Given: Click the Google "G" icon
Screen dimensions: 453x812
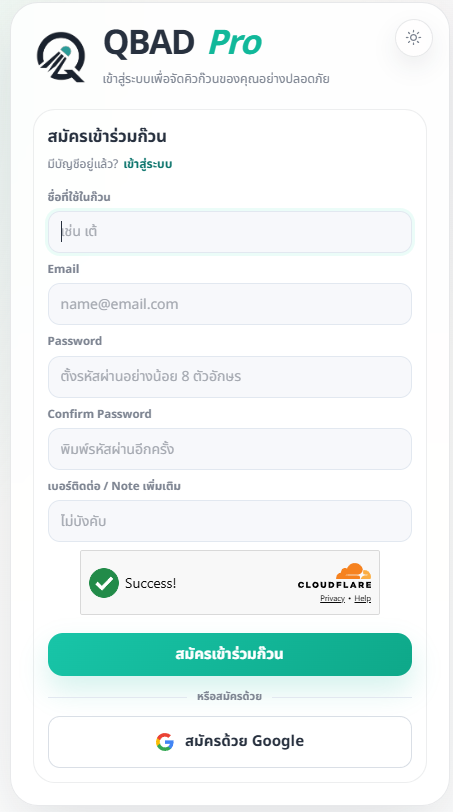Looking at the screenshot, I should coord(165,742).
